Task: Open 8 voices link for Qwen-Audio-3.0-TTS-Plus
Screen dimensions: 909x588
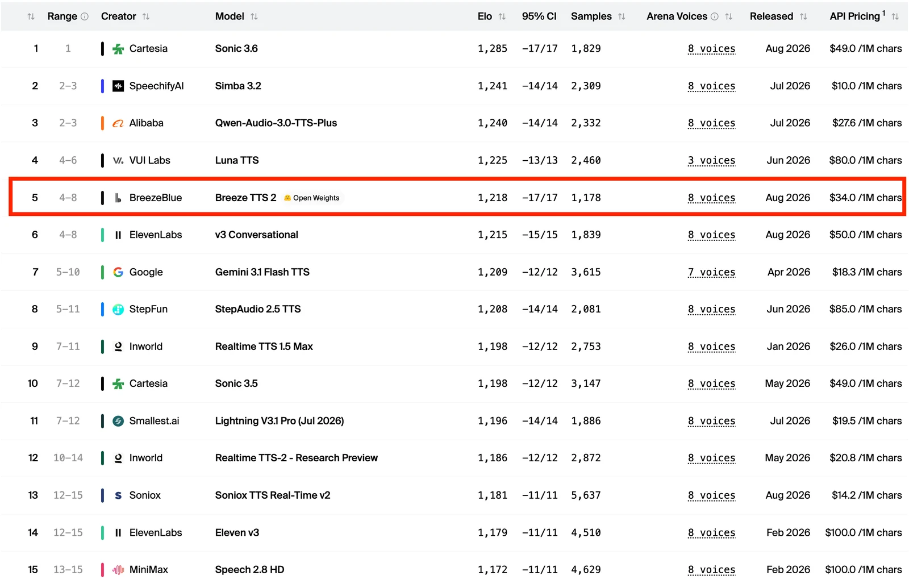Action: [711, 123]
